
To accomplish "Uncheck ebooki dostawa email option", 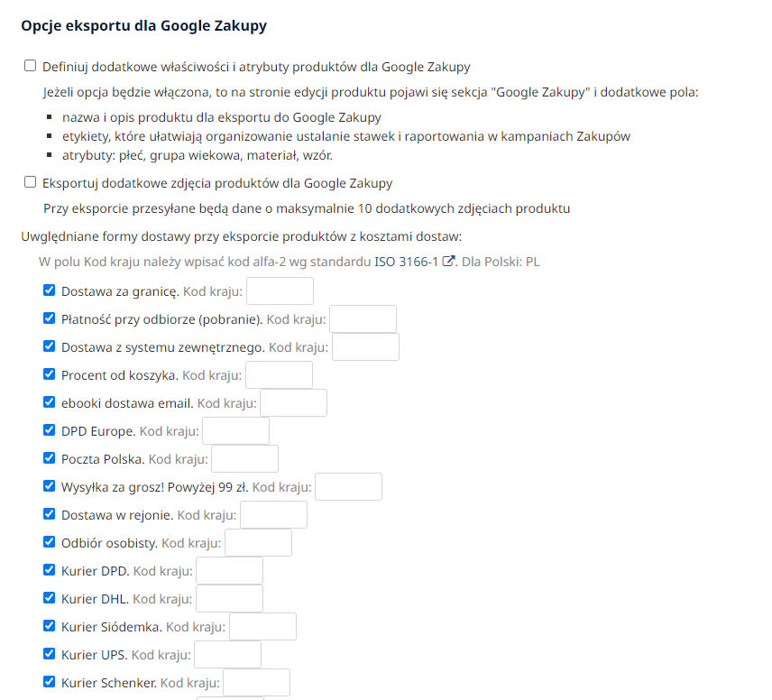I will (50, 402).
